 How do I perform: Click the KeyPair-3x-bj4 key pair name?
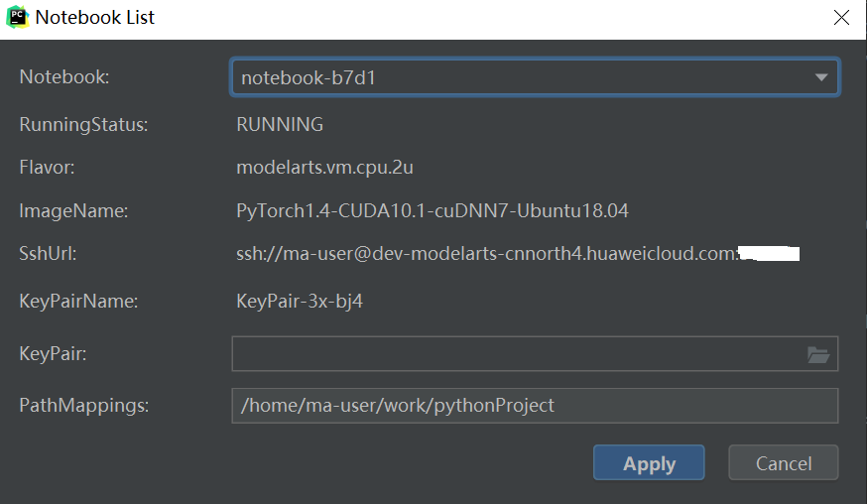pyautogui.click(x=300, y=302)
